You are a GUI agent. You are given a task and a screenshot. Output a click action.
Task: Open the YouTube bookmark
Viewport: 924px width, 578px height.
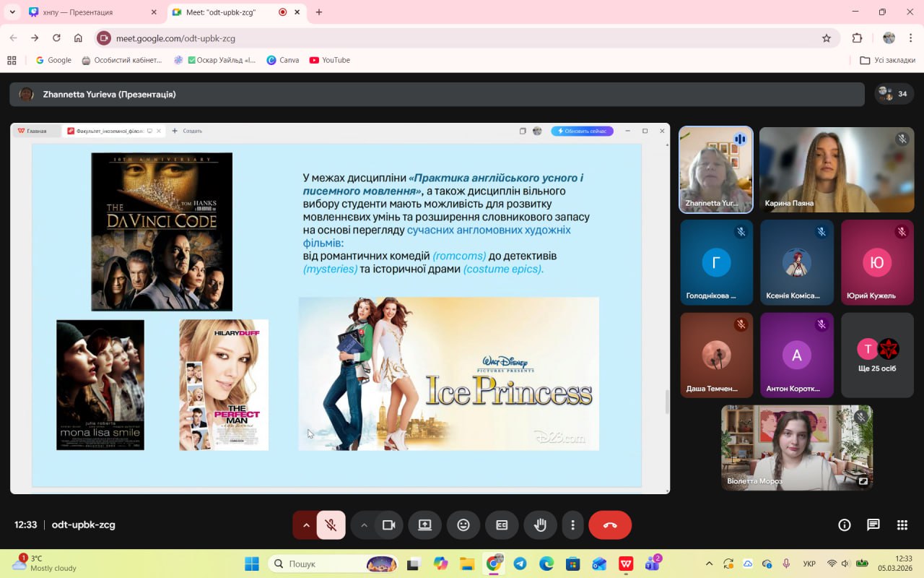click(330, 60)
